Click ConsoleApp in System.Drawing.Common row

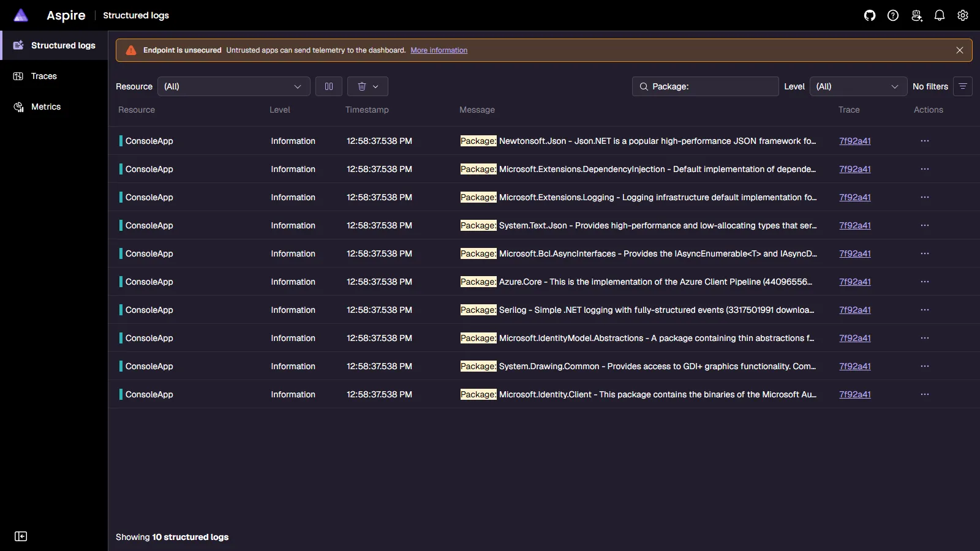(149, 366)
